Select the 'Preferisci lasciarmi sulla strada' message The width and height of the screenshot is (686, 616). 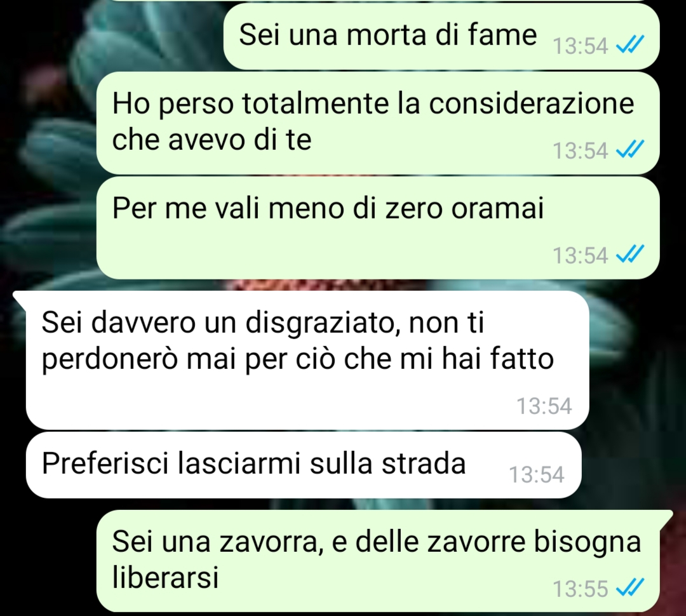click(x=303, y=465)
